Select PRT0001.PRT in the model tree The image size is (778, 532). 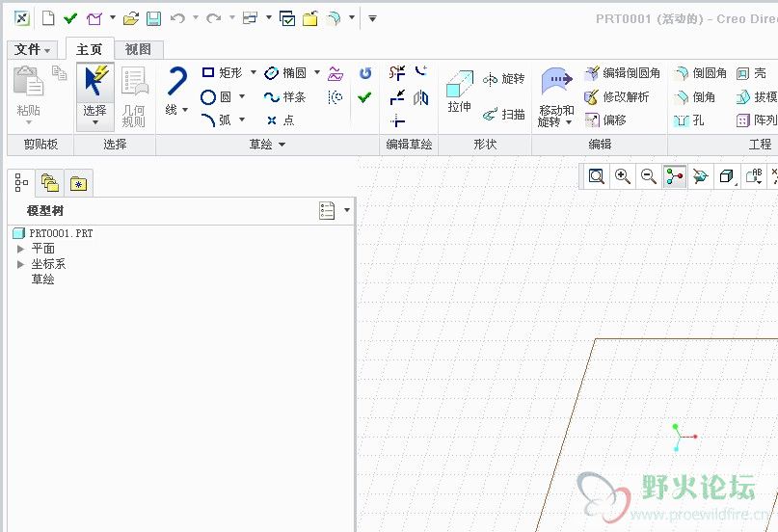pos(53,233)
